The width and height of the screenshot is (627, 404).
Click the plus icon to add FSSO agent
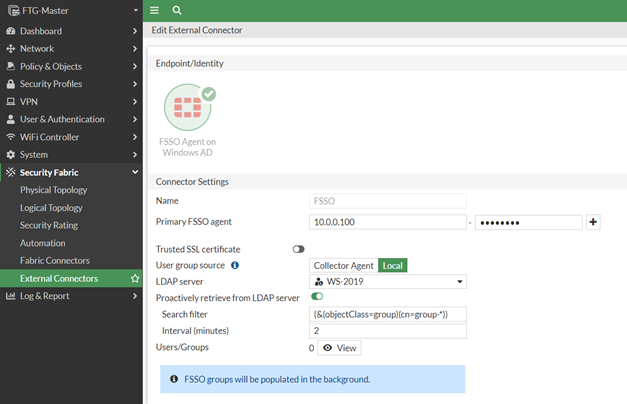pos(593,222)
